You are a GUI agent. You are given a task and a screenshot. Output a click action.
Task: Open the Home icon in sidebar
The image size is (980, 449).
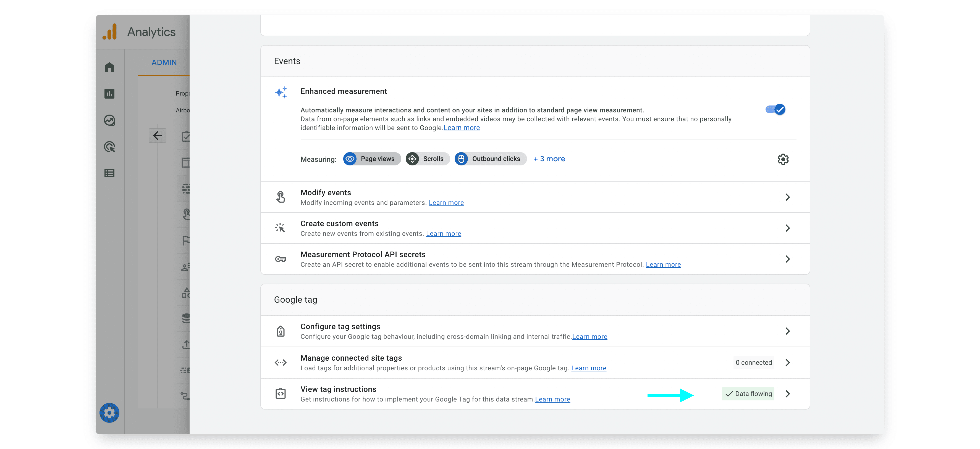coord(109,67)
